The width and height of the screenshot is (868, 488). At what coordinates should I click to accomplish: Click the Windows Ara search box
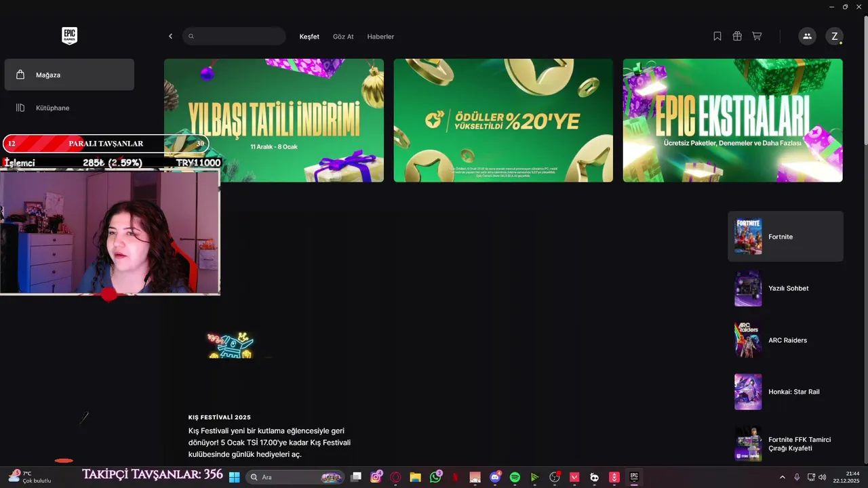pyautogui.click(x=294, y=477)
